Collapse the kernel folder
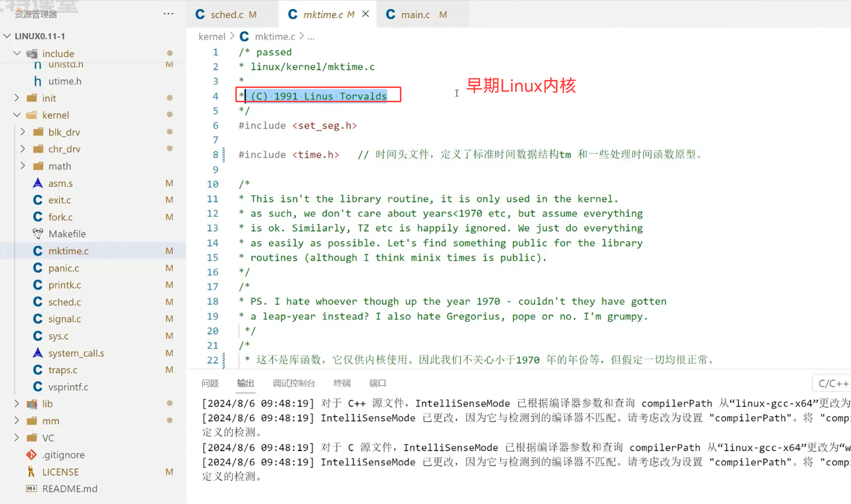The width and height of the screenshot is (851, 504). click(17, 115)
